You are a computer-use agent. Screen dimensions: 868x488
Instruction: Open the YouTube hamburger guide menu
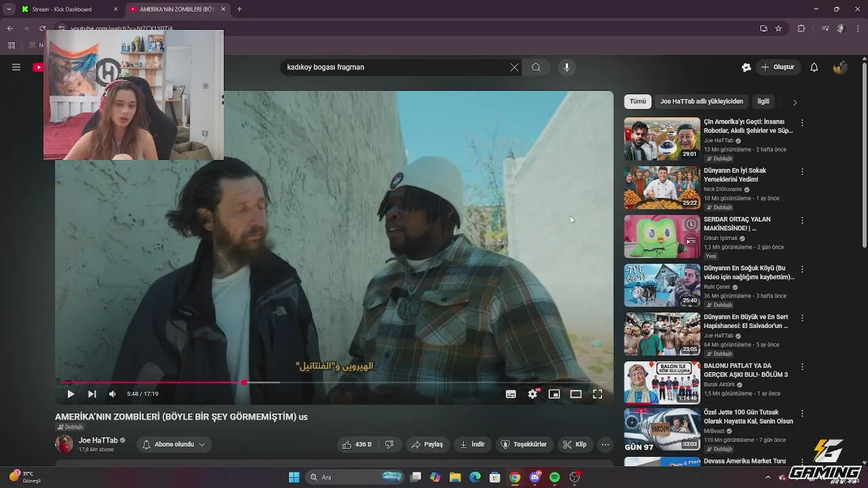pyautogui.click(x=16, y=67)
